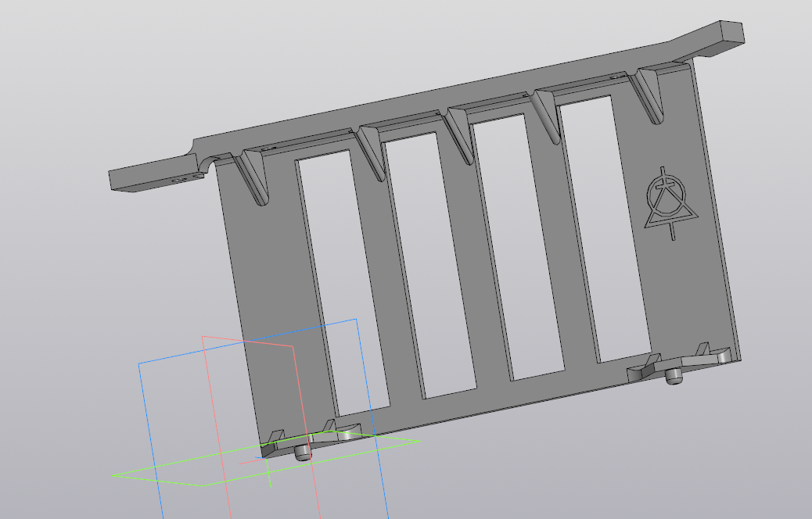The image size is (812, 519).
Task: Select the left end of the top flange bar
Action: click(x=113, y=181)
